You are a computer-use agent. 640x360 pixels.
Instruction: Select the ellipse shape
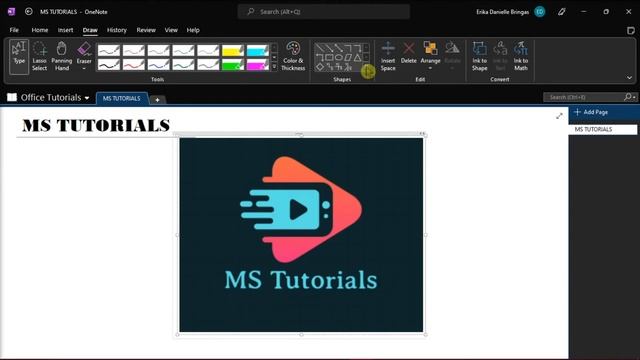coord(338,58)
